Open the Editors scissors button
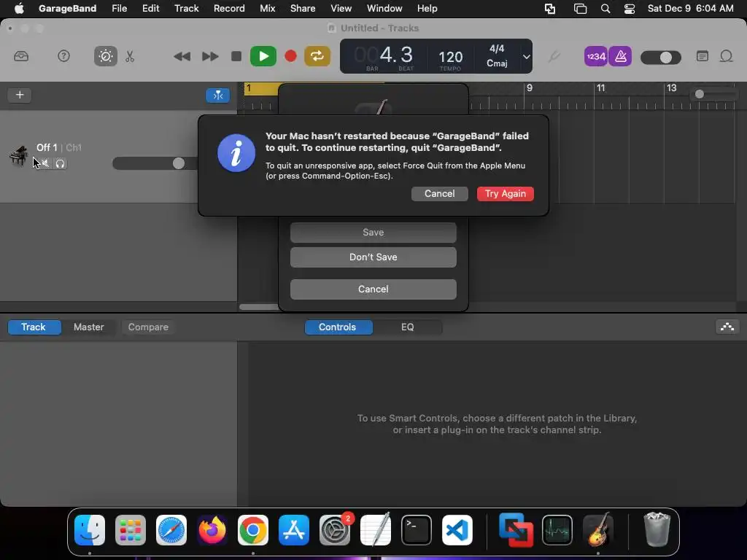Viewport: 747px width, 560px height. [x=130, y=56]
